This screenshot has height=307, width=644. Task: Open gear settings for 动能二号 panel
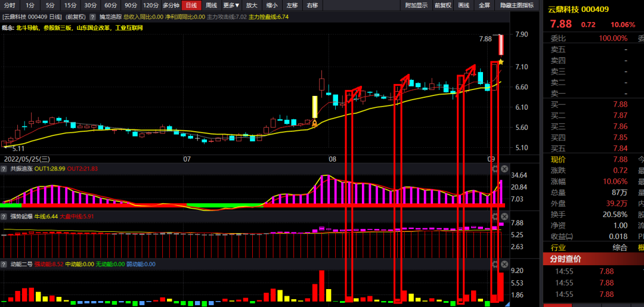click(x=494, y=263)
